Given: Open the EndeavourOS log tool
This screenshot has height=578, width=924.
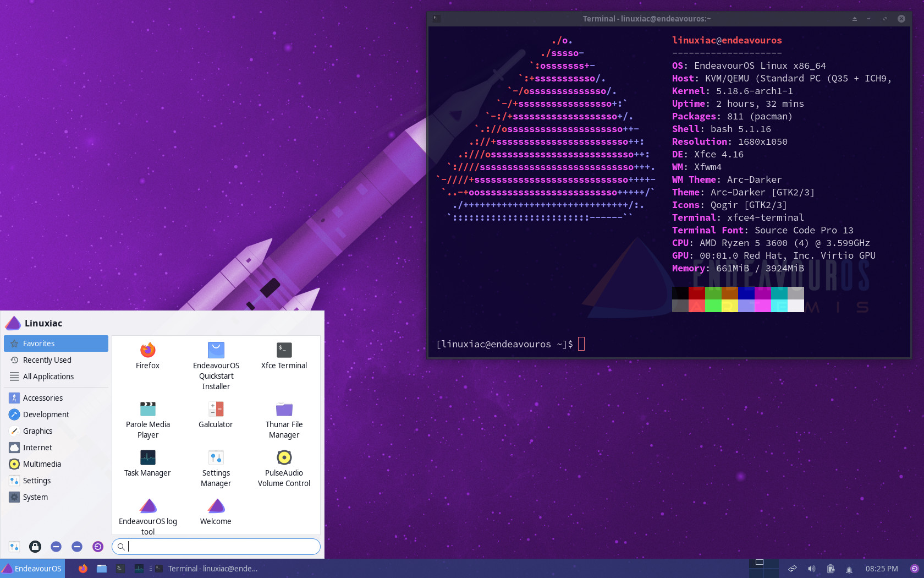Looking at the screenshot, I should (147, 516).
